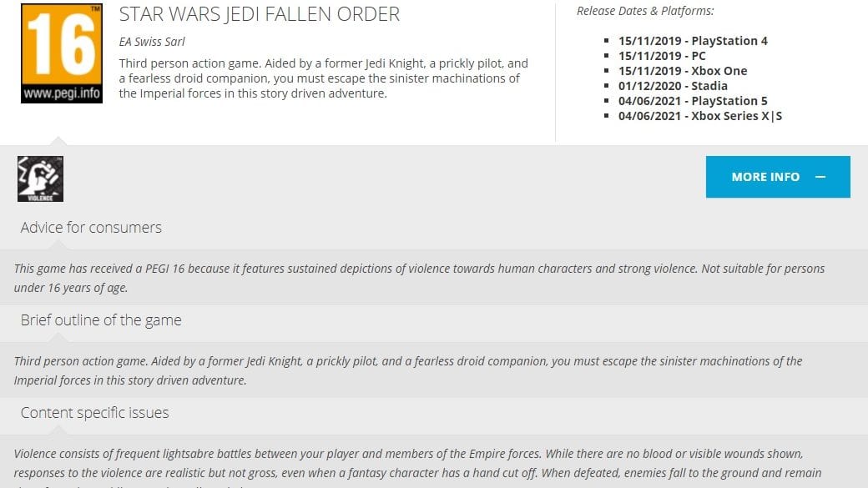The image size is (868, 488).
Task: Click the PlayStation 5 release entry
Action: coord(693,101)
